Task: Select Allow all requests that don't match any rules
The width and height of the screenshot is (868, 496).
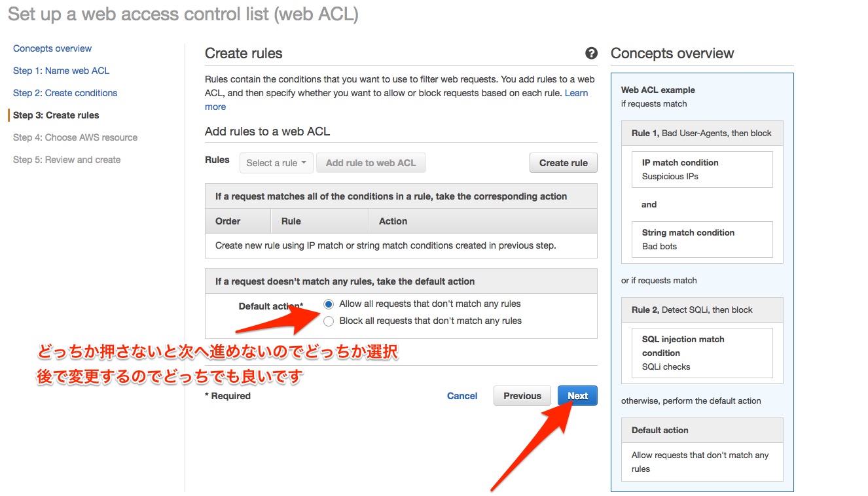Action: (329, 304)
